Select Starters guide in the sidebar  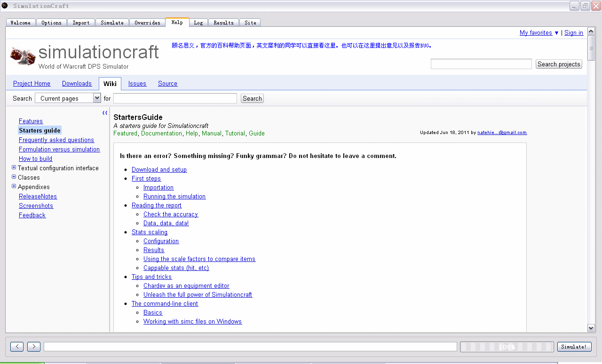tap(40, 130)
